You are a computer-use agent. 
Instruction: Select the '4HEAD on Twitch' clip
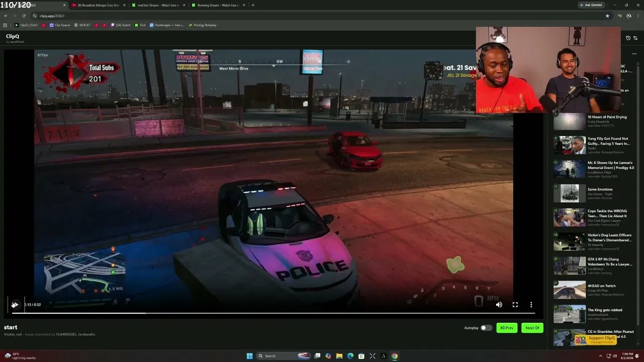click(594, 290)
